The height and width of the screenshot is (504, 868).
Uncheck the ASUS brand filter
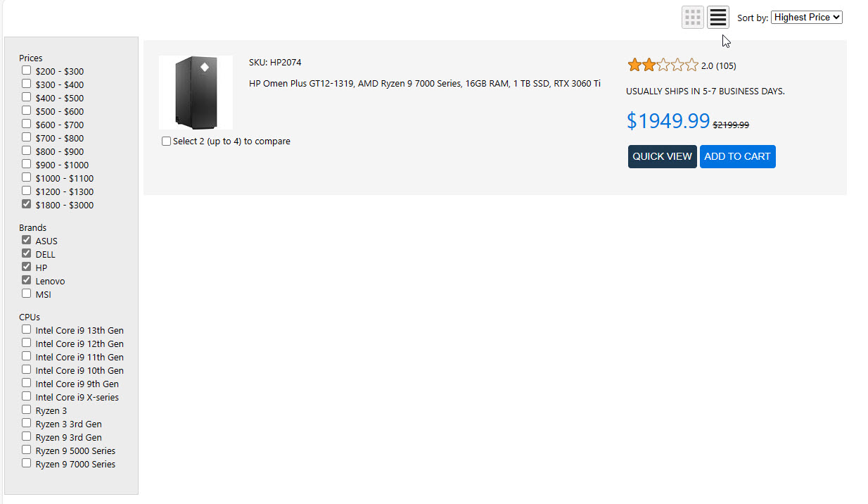tap(27, 240)
